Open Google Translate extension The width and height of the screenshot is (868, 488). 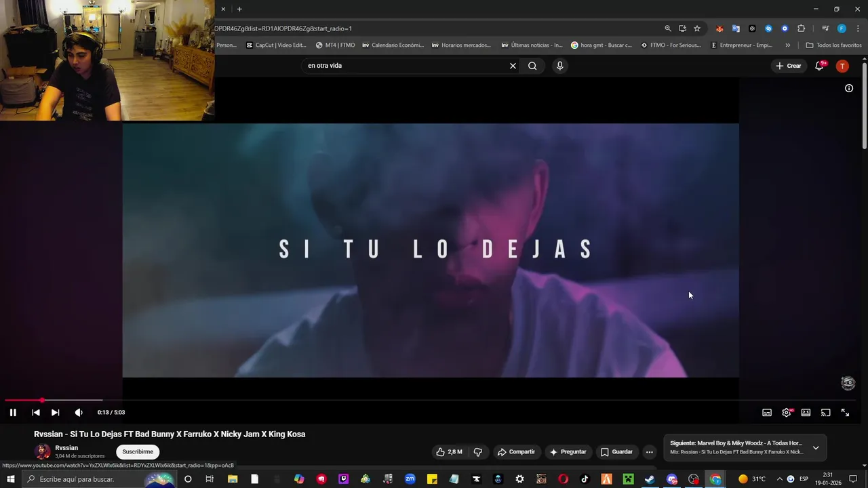tap(736, 28)
